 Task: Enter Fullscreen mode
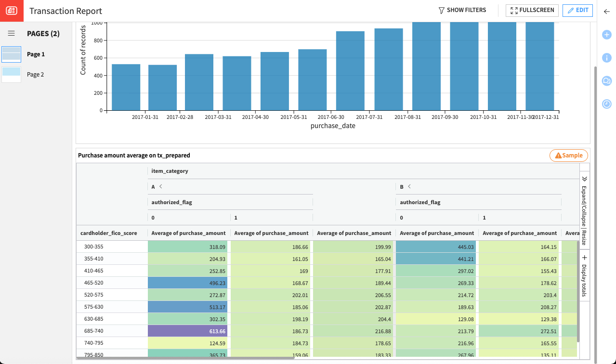[532, 10]
